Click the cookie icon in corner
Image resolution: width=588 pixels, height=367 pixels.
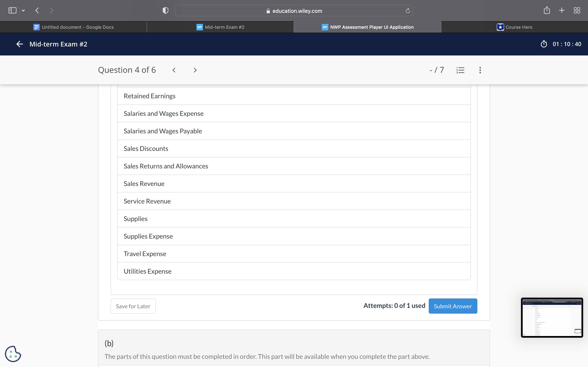13,354
